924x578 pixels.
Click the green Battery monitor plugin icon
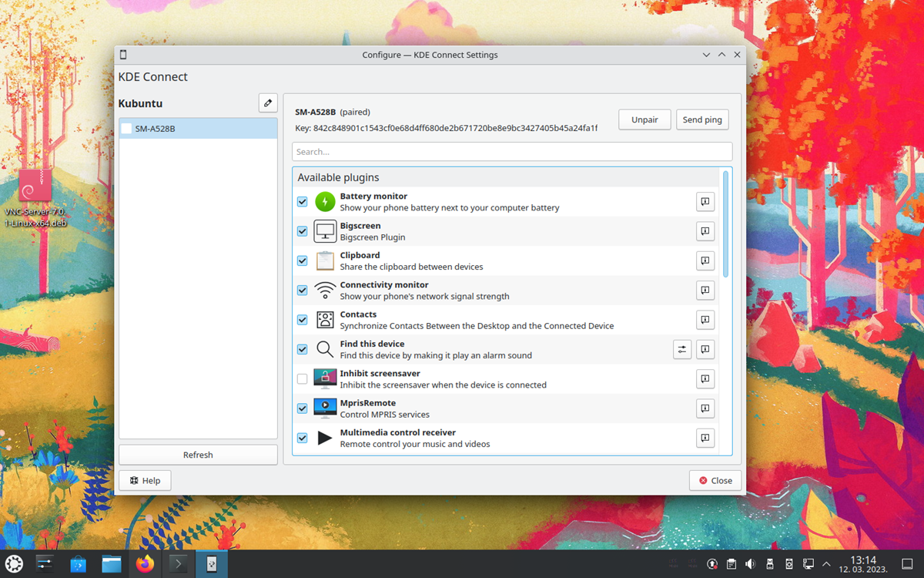325,202
